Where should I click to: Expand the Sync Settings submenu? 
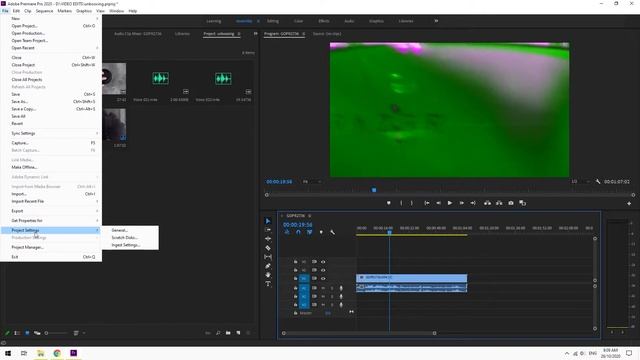[x=51, y=133]
